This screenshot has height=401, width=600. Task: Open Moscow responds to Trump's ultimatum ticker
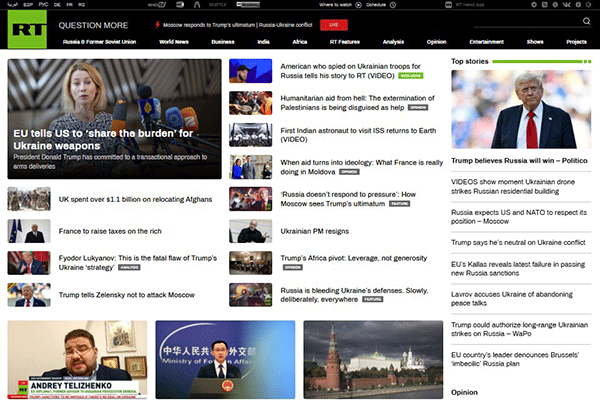(x=238, y=25)
